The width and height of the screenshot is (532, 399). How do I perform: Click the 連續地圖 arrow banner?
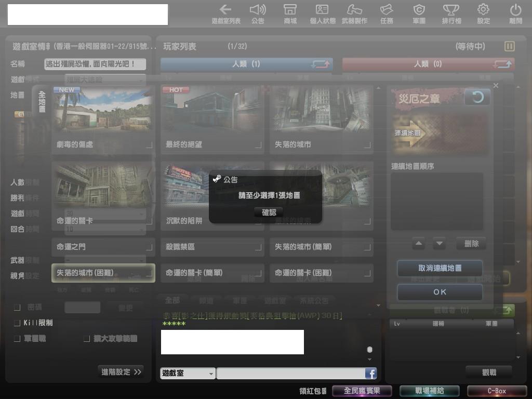[x=440, y=133]
